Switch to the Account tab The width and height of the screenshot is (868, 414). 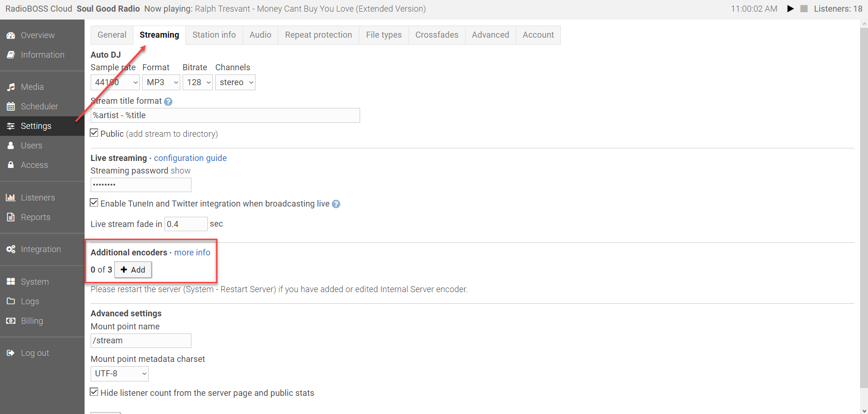538,35
